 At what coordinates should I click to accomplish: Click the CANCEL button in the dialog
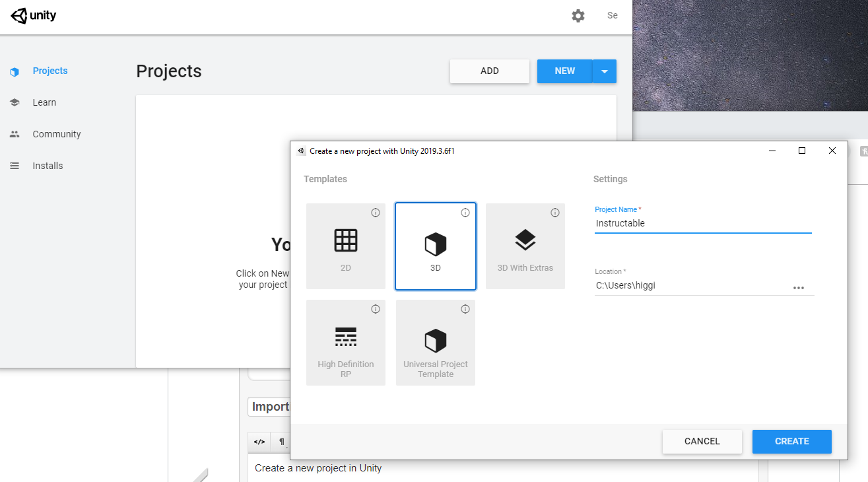[702, 442]
